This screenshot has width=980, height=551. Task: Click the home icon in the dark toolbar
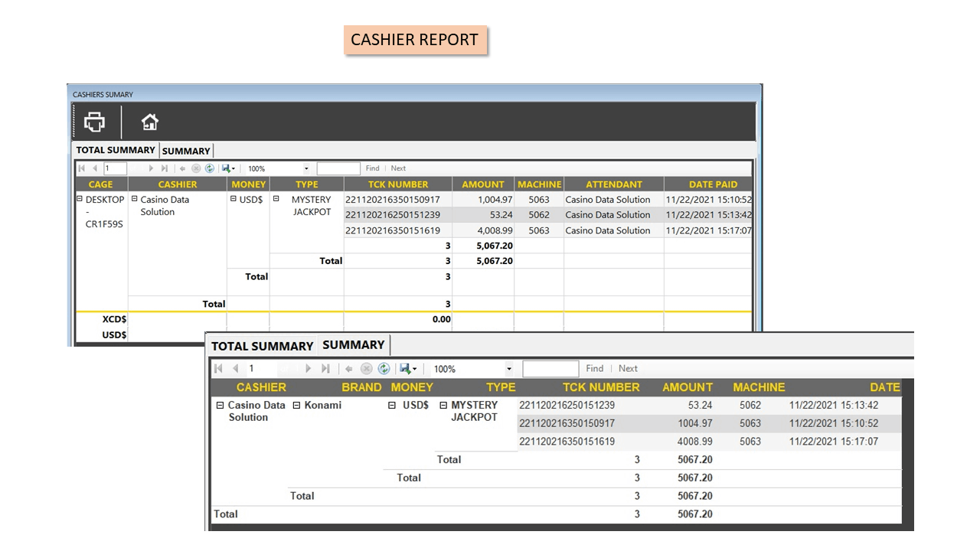click(150, 122)
